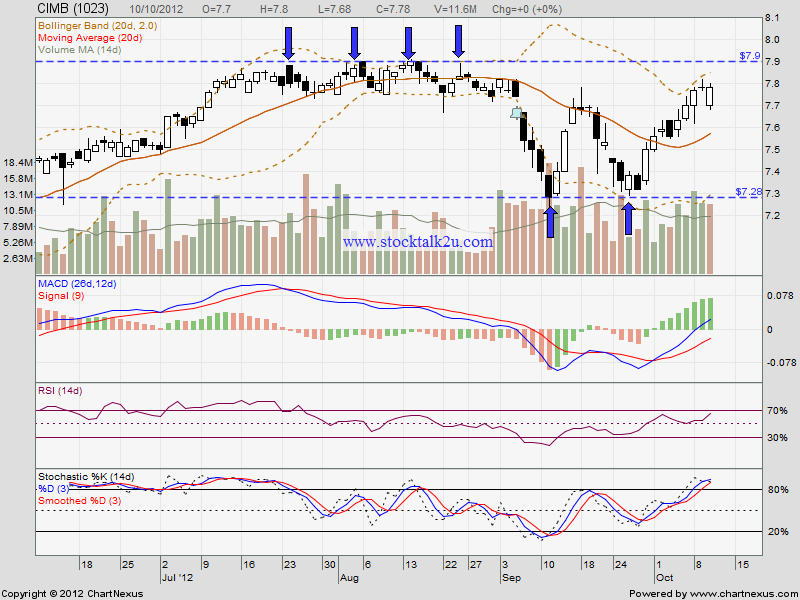Click the $7.9 resistance line label
800x600 pixels.
tap(750, 56)
